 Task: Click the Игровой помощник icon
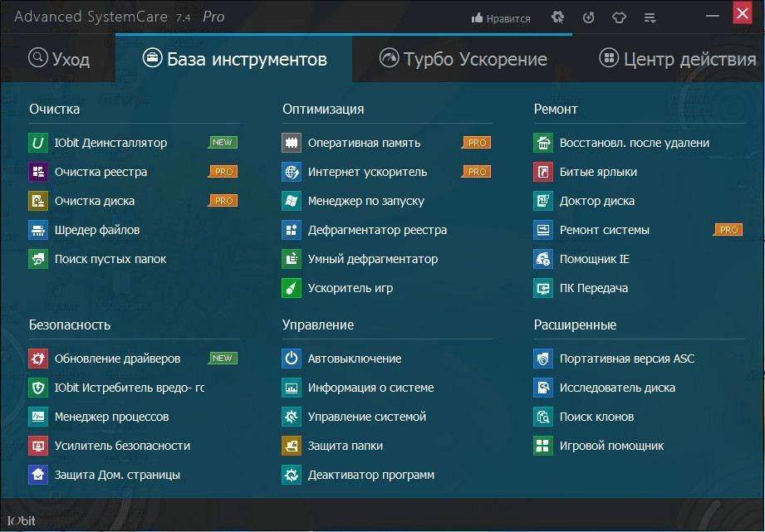543,446
